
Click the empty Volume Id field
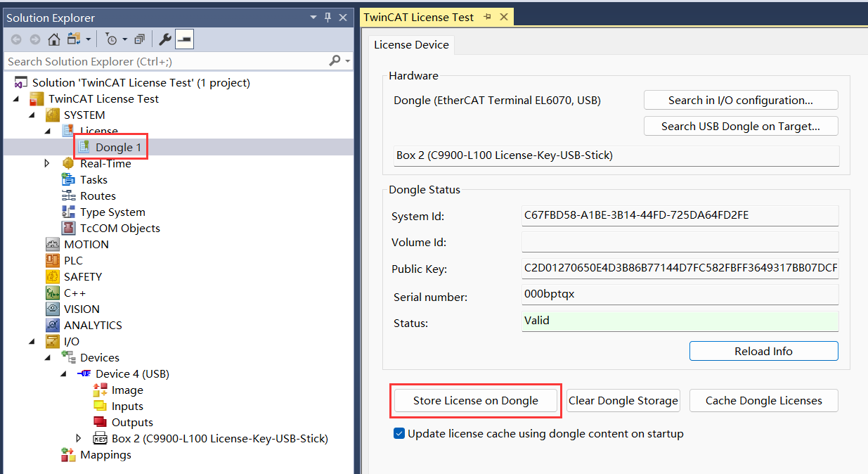(x=680, y=242)
